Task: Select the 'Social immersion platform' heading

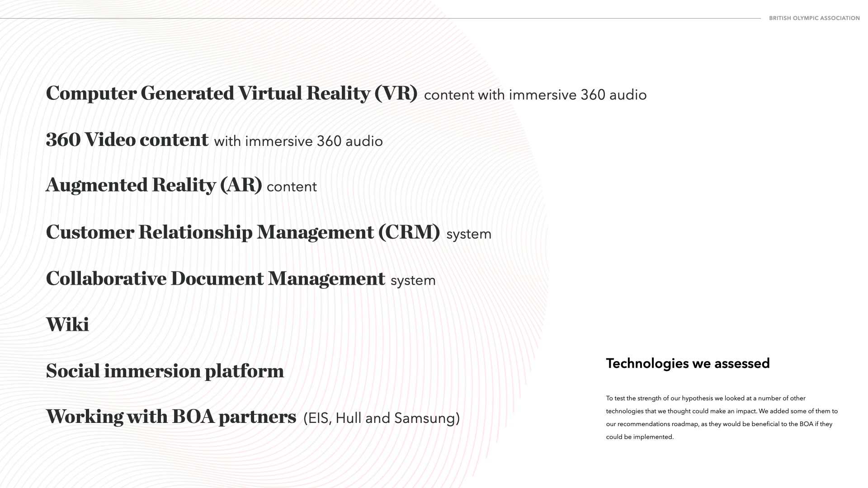Action: coord(165,371)
